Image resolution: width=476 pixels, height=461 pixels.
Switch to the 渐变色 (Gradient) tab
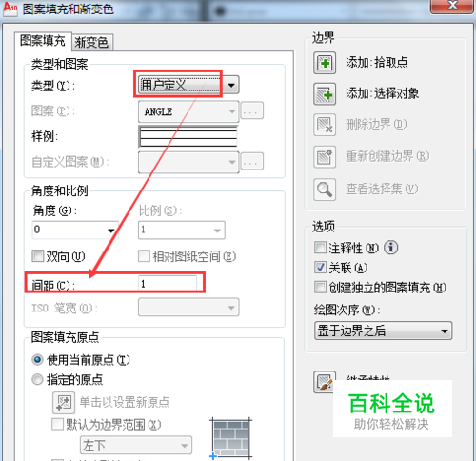pos(91,42)
